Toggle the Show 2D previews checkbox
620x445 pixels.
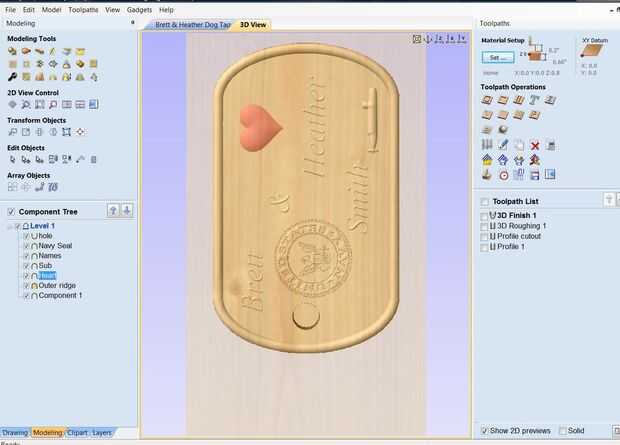click(484, 431)
